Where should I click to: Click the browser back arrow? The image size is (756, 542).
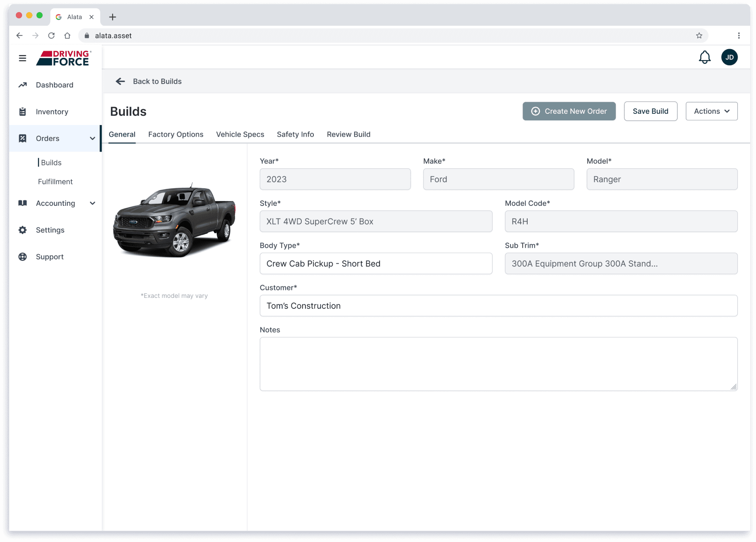(20, 35)
